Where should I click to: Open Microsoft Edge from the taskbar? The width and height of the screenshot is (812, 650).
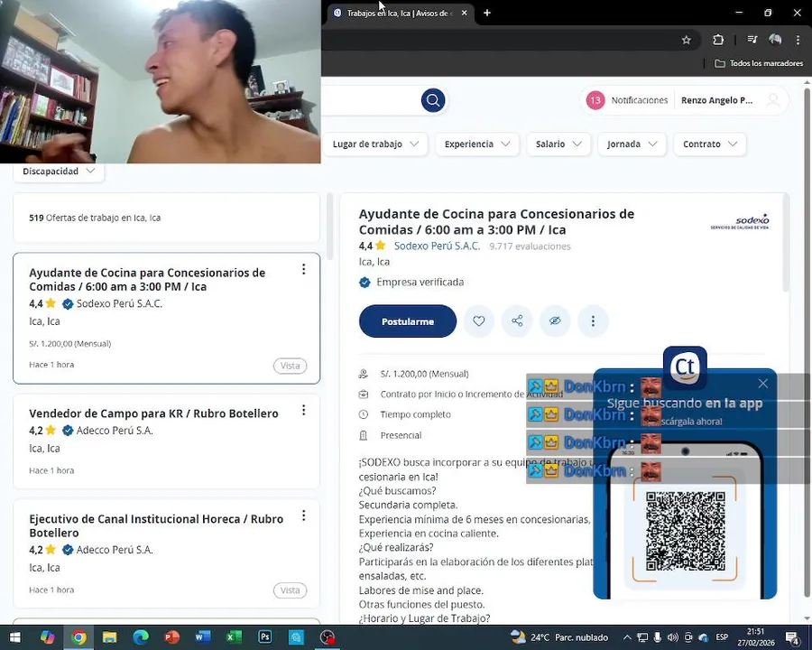(141, 637)
